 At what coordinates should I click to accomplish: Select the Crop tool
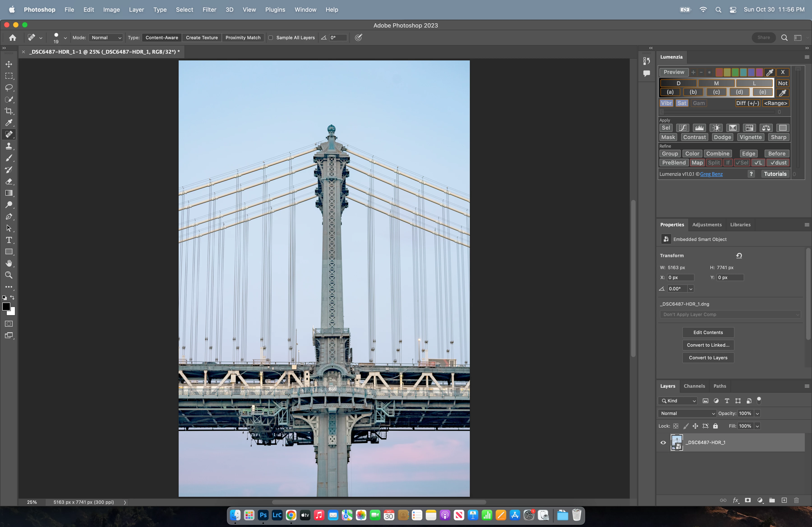(9, 111)
